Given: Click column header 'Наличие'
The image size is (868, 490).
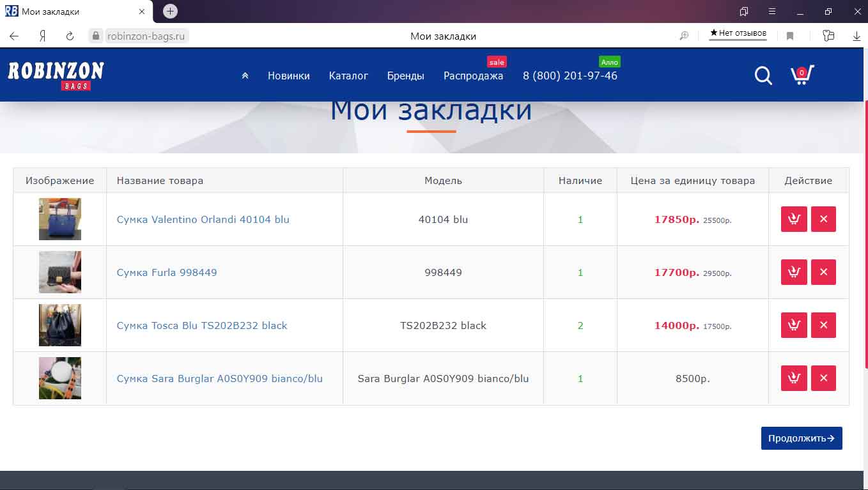Looking at the screenshot, I should pyautogui.click(x=580, y=180).
